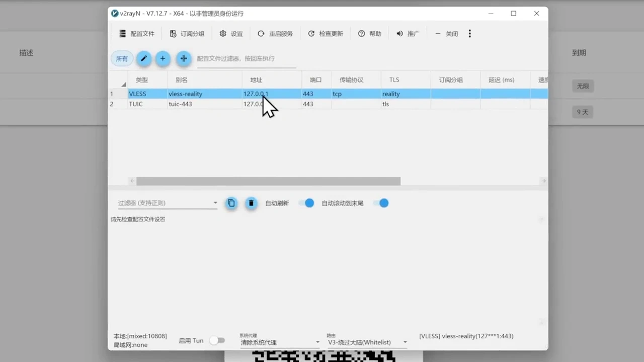Sort by 地址 column header
The height and width of the screenshot is (362, 644).
coord(272,80)
